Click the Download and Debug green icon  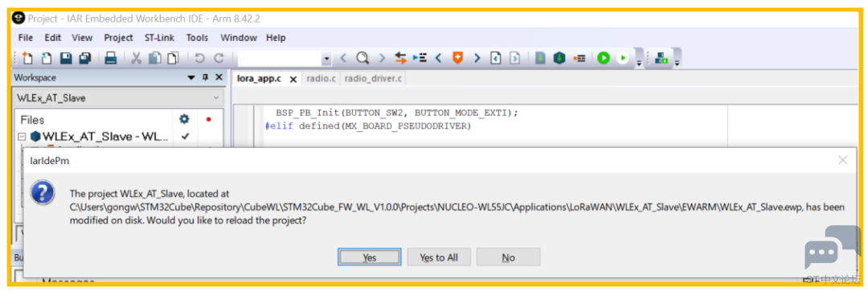tap(604, 58)
